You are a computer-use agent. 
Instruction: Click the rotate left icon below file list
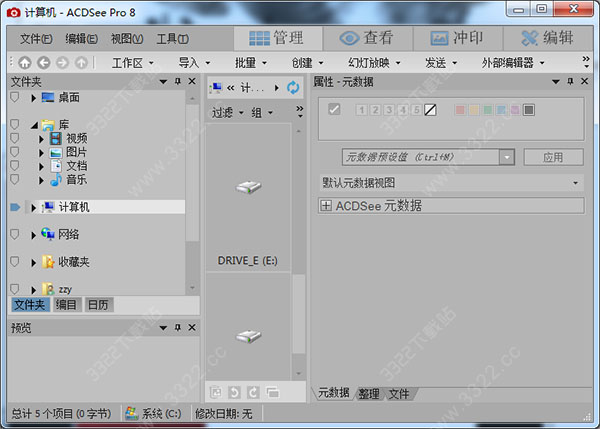(x=234, y=392)
